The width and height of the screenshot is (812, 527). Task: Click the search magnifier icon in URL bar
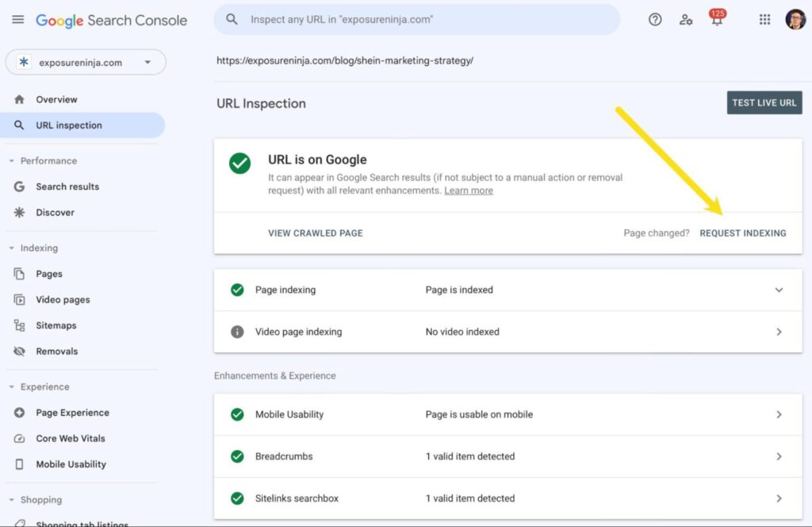pyautogui.click(x=232, y=20)
